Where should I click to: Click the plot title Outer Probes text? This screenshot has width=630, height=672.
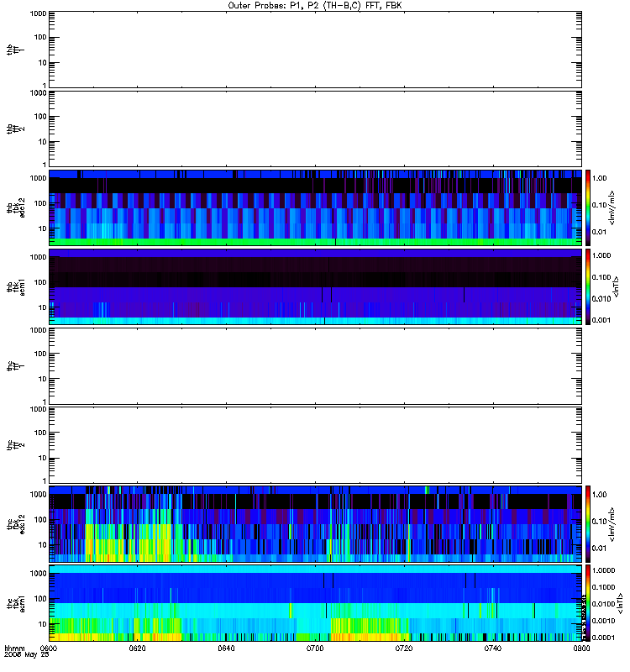315,6
